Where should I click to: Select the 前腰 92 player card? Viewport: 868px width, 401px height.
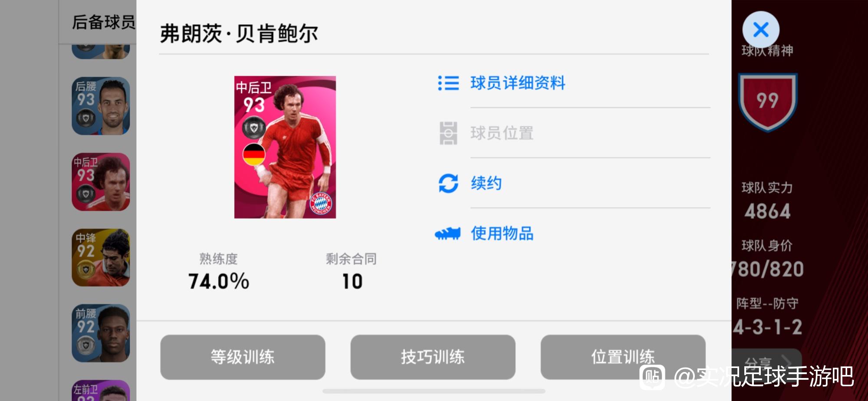[x=101, y=333]
